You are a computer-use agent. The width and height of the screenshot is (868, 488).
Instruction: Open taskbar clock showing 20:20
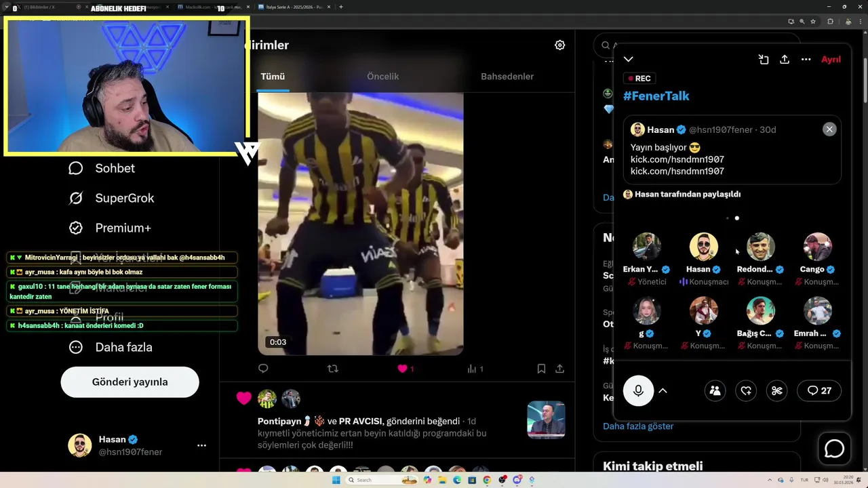click(843, 480)
